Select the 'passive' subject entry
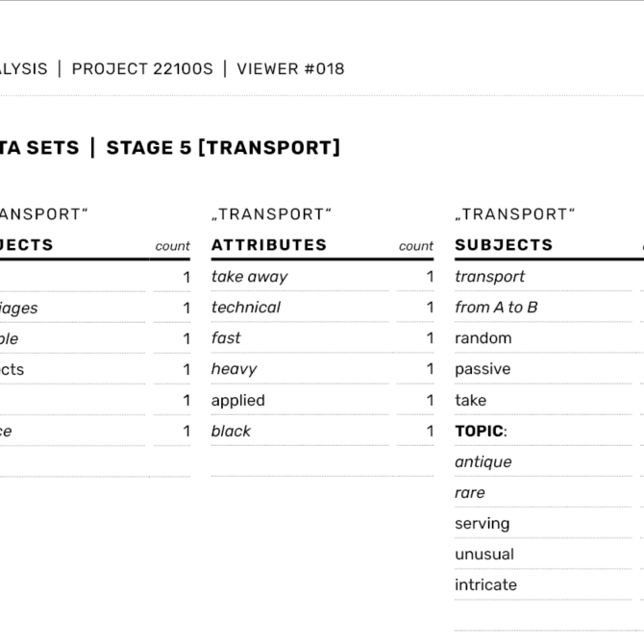This screenshot has width=644, height=644. click(x=483, y=369)
